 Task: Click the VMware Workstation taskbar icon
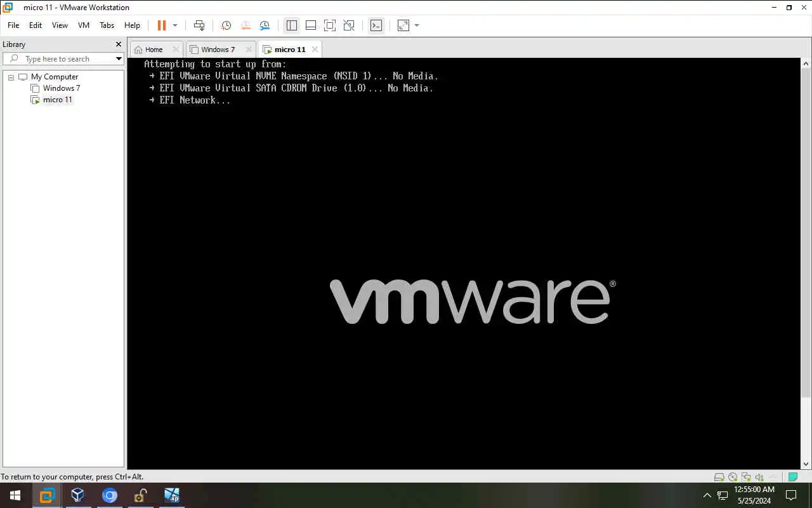[x=47, y=495]
